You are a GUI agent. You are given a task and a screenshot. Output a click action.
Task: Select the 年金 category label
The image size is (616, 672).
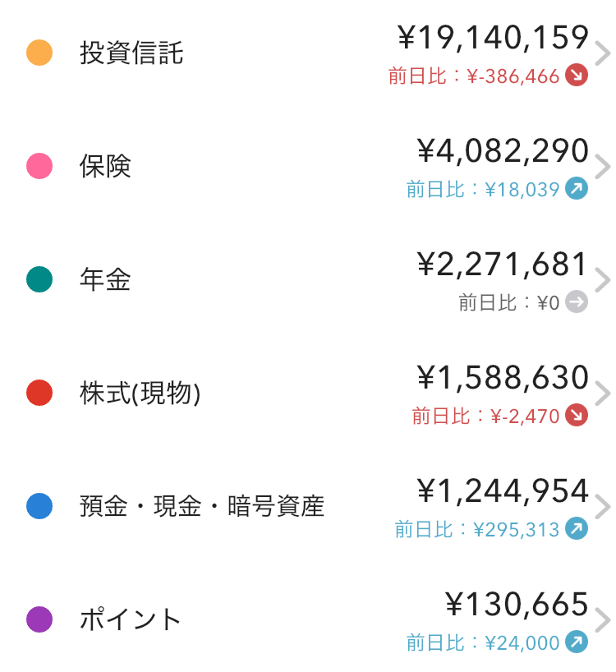[105, 280]
